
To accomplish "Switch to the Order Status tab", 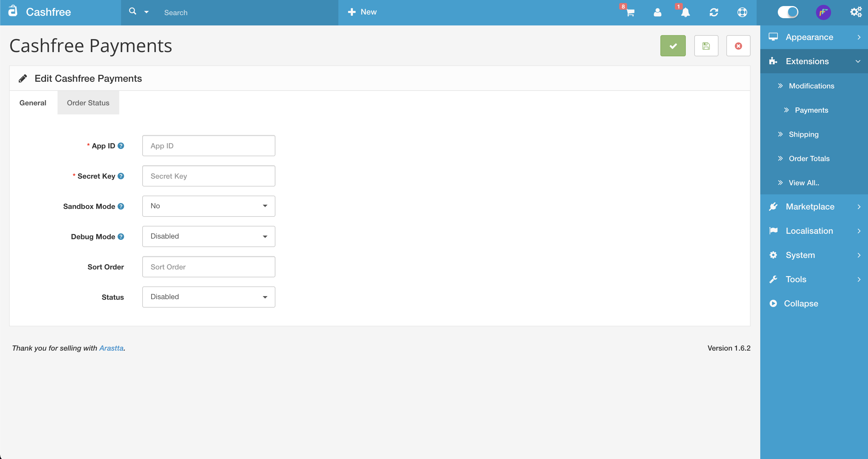I will pos(88,103).
